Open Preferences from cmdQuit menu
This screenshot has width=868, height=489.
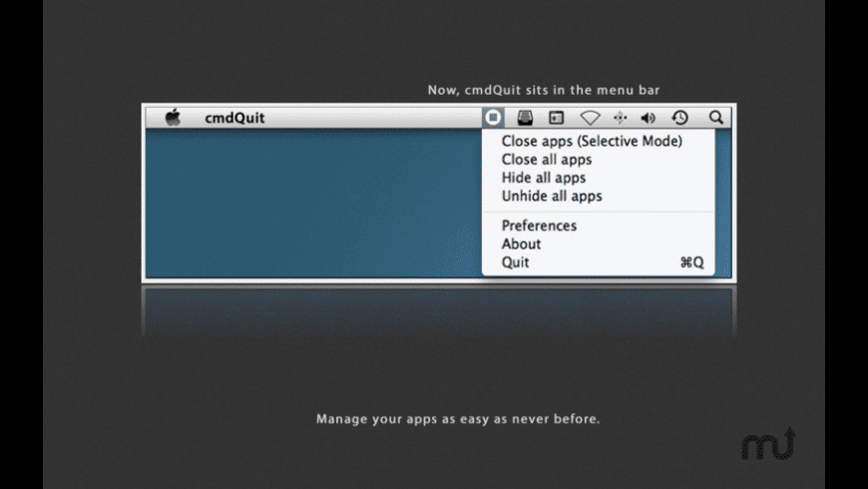598,226
